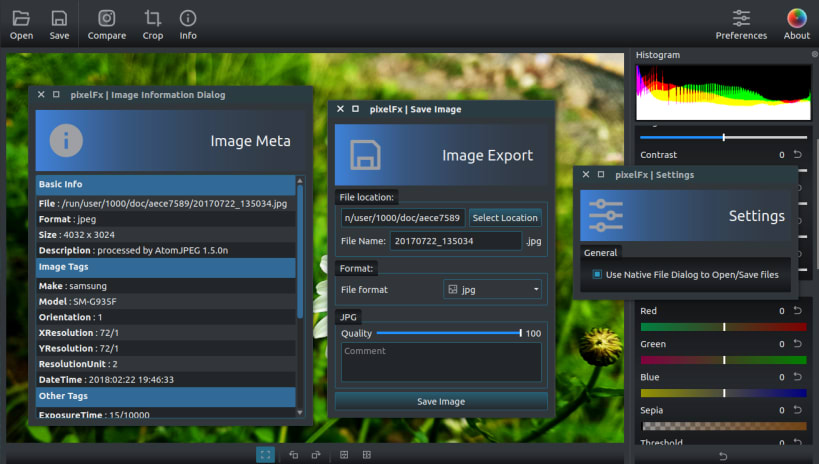Screen dimensions: 819x464
Task: Click the Image Information dialog scrollbar
Action: point(300,252)
